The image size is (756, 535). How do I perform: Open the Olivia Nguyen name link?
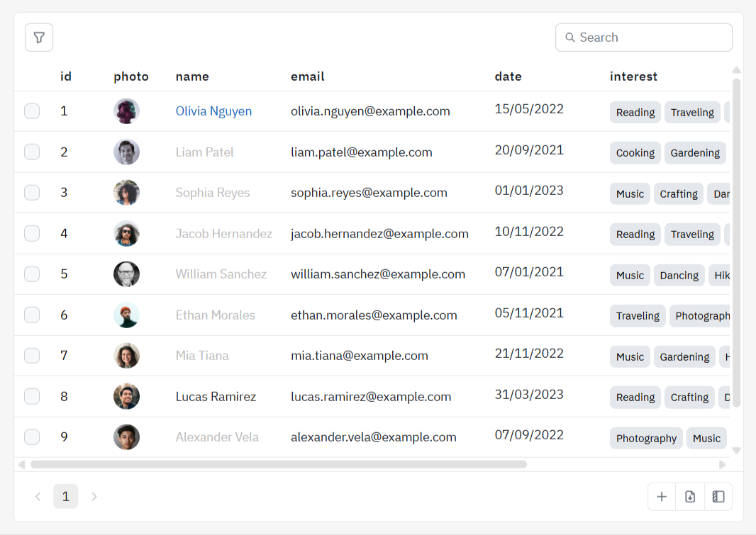click(x=213, y=111)
